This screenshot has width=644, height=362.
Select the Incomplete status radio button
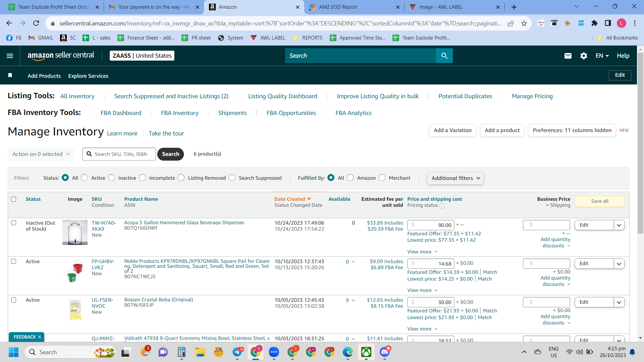coord(143,178)
